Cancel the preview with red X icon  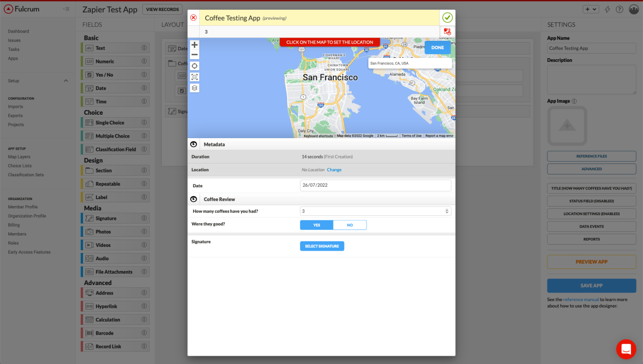click(193, 18)
